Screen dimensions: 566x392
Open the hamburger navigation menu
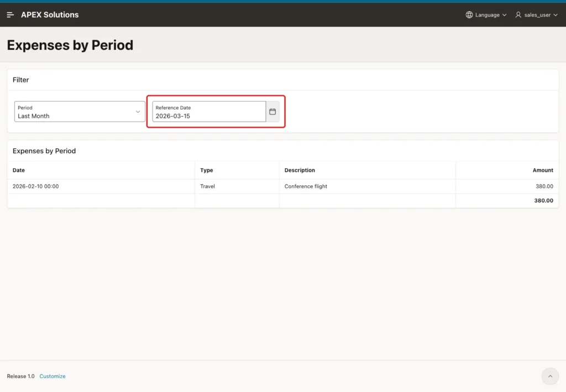[x=10, y=15]
